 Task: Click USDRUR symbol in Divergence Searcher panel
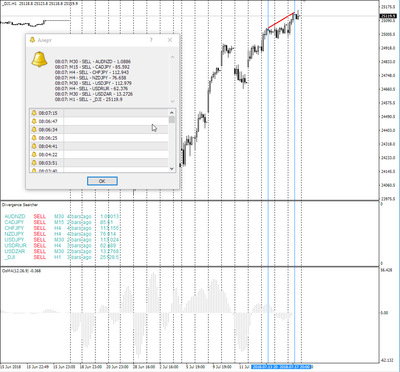coord(15,246)
